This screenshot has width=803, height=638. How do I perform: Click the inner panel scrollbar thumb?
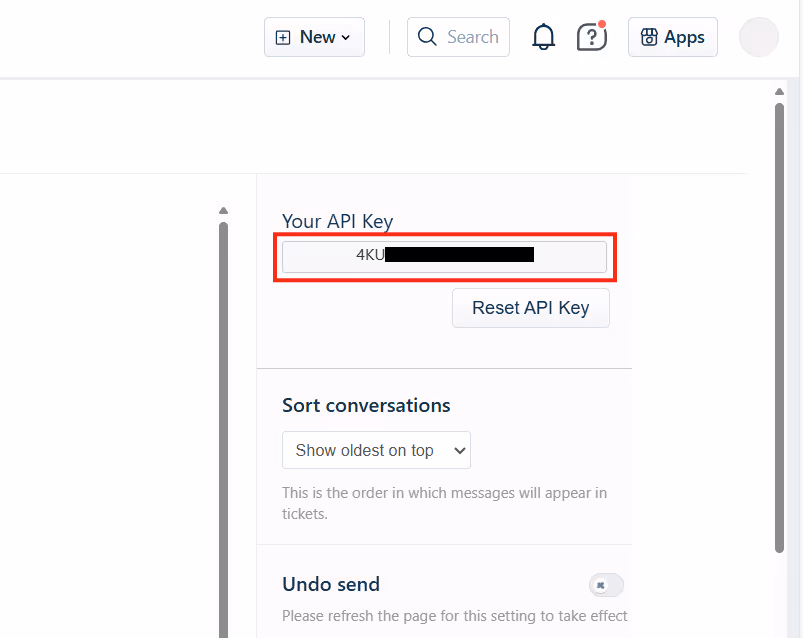(223, 430)
